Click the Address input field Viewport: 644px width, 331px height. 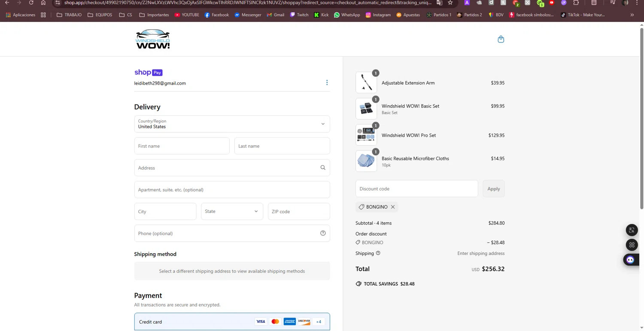232,168
